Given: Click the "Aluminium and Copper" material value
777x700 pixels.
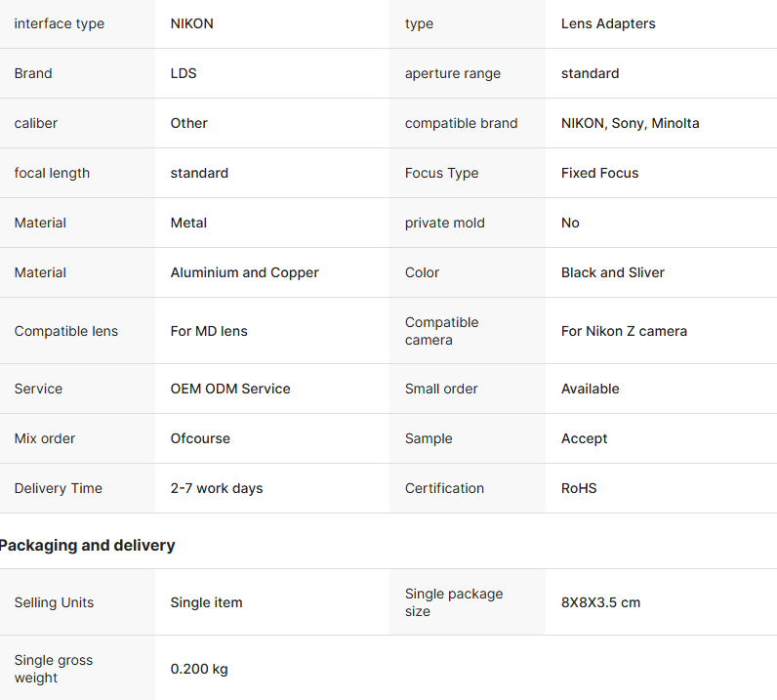Looking at the screenshot, I should coord(245,272).
